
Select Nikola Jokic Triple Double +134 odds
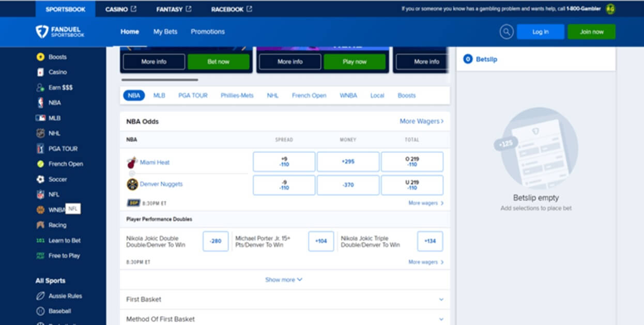tap(430, 241)
